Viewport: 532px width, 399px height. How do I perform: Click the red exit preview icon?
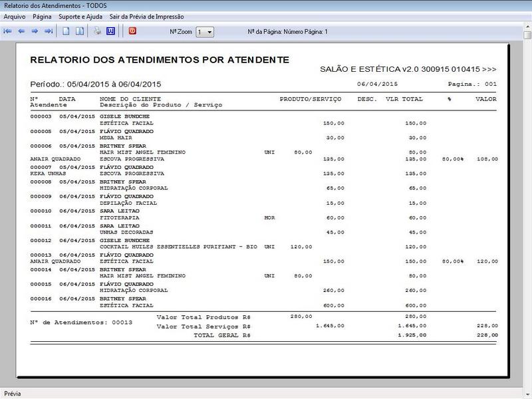click(132, 31)
